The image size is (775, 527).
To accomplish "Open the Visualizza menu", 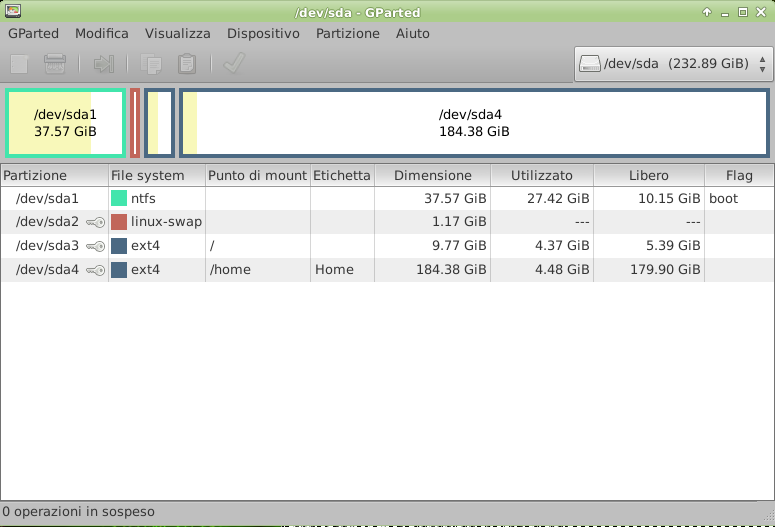I will pyautogui.click(x=177, y=33).
